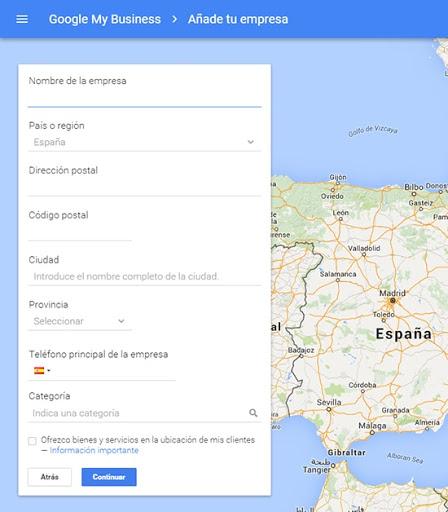Check 'Ofrezco bienes y servicios' checkbox
Screen dimensions: 448x512
pos(32,441)
